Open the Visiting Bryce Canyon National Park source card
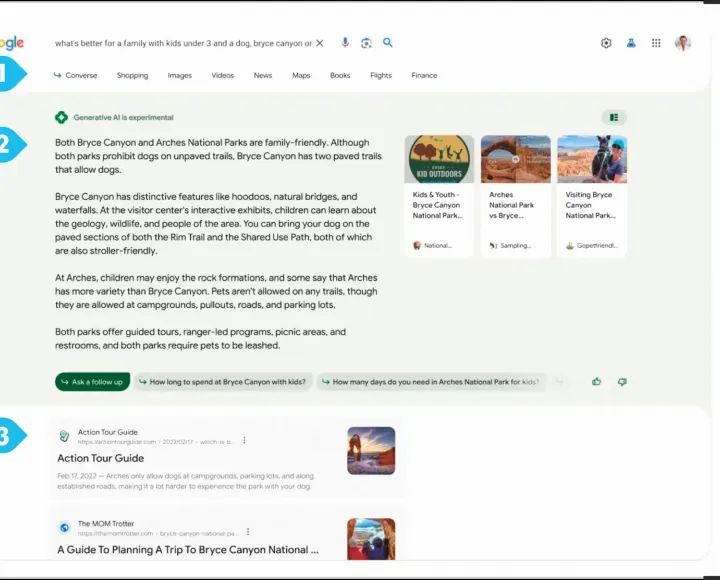The image size is (720, 580). (x=592, y=196)
